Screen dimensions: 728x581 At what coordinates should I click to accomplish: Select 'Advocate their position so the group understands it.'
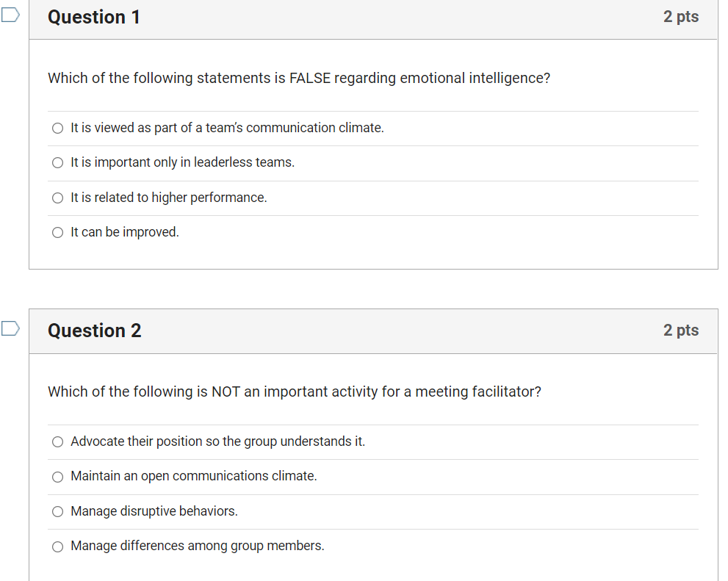(57, 441)
